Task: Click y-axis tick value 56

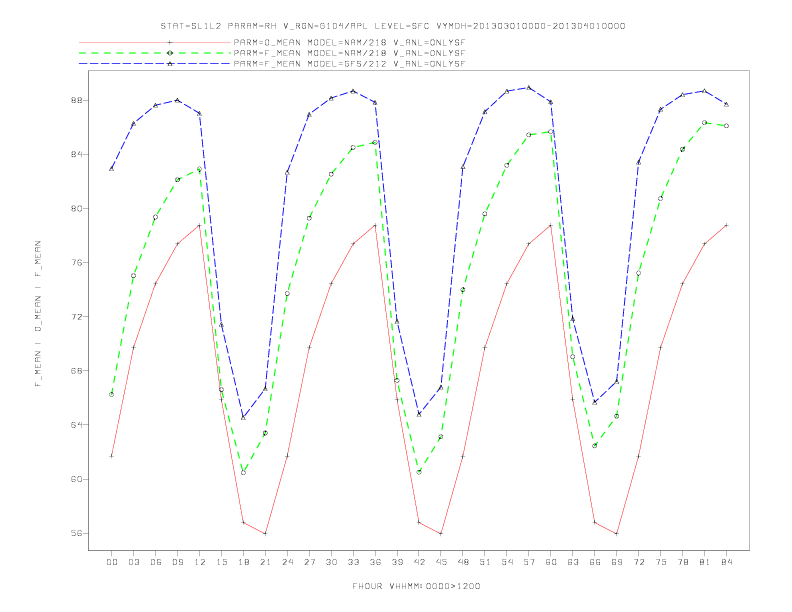Action: (x=76, y=533)
